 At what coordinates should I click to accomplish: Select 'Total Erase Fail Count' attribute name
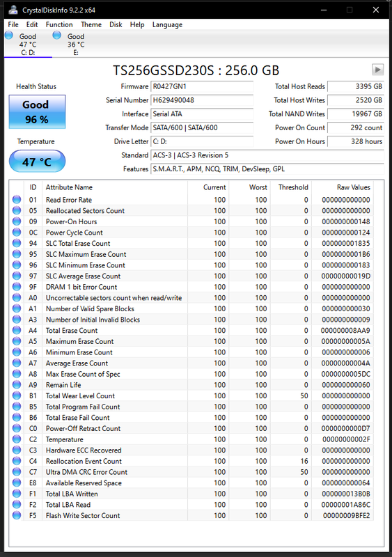[77, 417]
